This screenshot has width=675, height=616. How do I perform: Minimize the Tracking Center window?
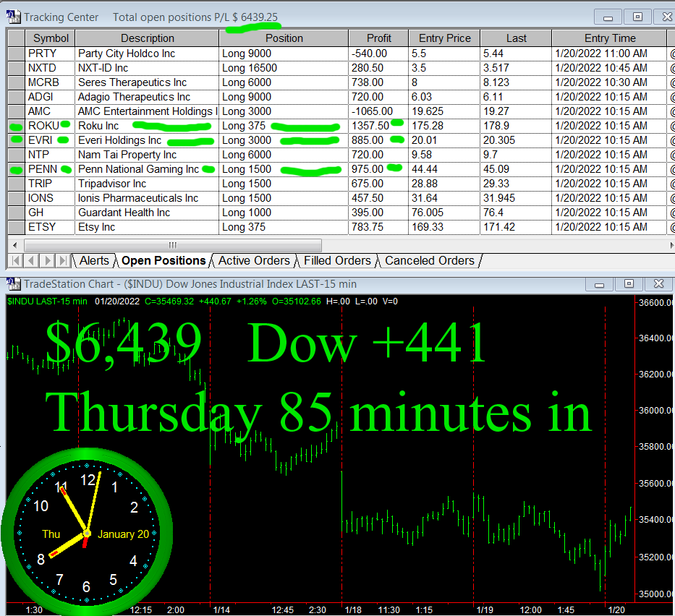point(608,17)
